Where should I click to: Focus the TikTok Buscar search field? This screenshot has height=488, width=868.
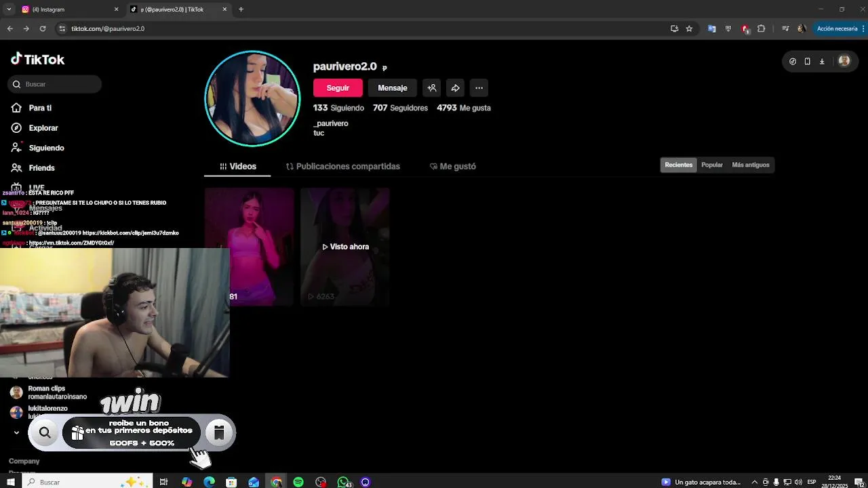point(55,84)
